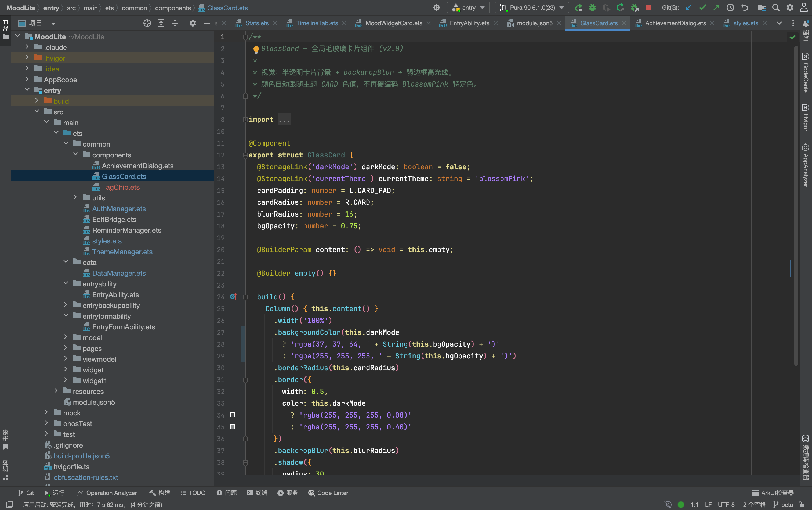Viewport: 812px width, 510px height.
Task: Switch to the styles.ets editor tab
Action: point(745,23)
